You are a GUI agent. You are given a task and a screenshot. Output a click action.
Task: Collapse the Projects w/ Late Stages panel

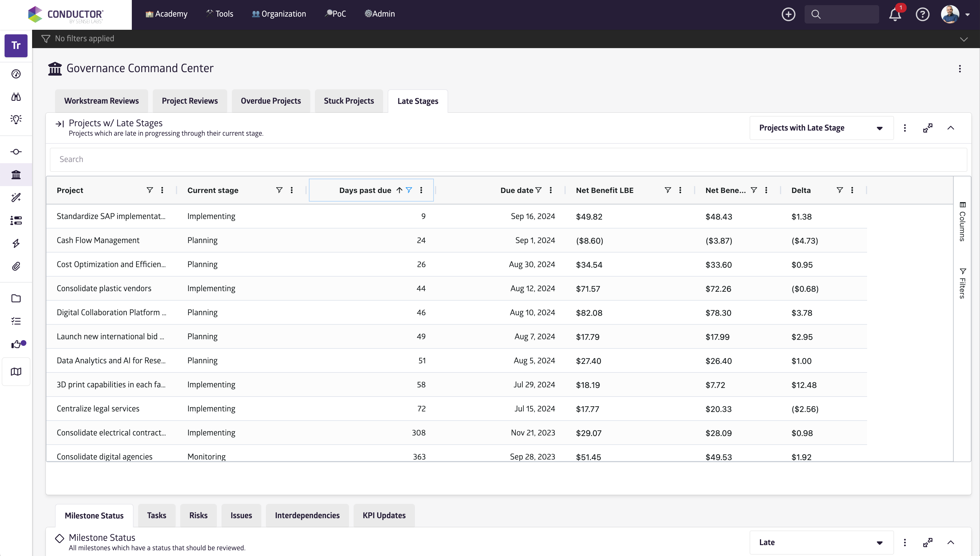point(950,128)
